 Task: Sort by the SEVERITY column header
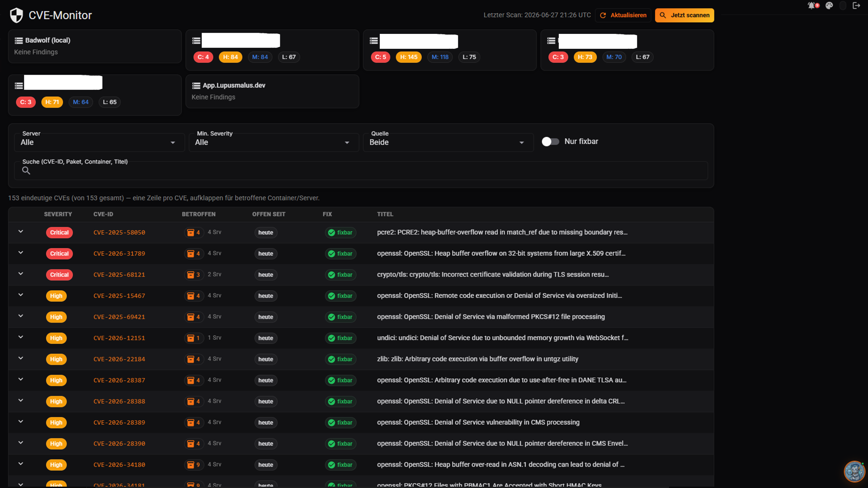click(x=58, y=214)
